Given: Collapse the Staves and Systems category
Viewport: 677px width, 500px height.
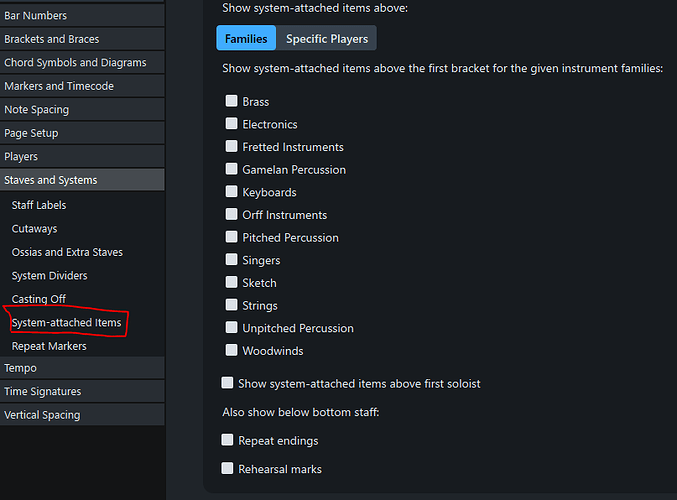Looking at the screenshot, I should point(51,180).
